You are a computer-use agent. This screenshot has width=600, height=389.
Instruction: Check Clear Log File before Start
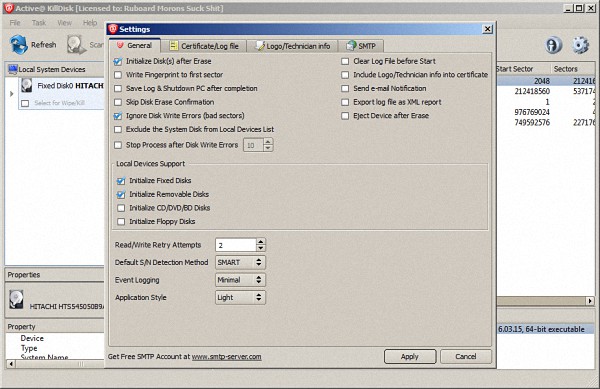345,61
